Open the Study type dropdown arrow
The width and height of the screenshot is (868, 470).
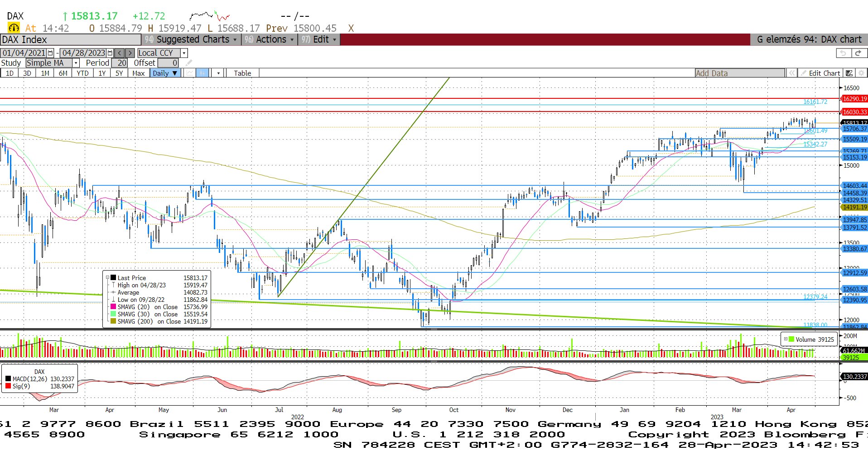click(76, 63)
